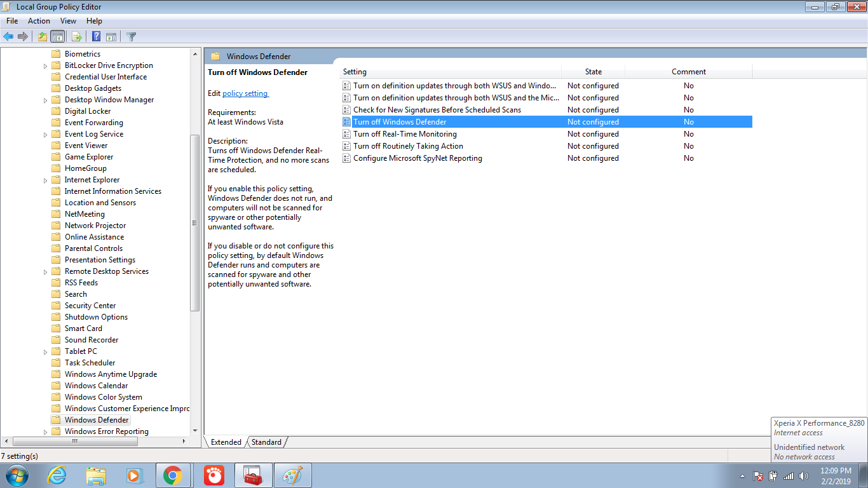Click the red camera app icon on the taskbar
This screenshot has height=488, width=868.
point(214,475)
